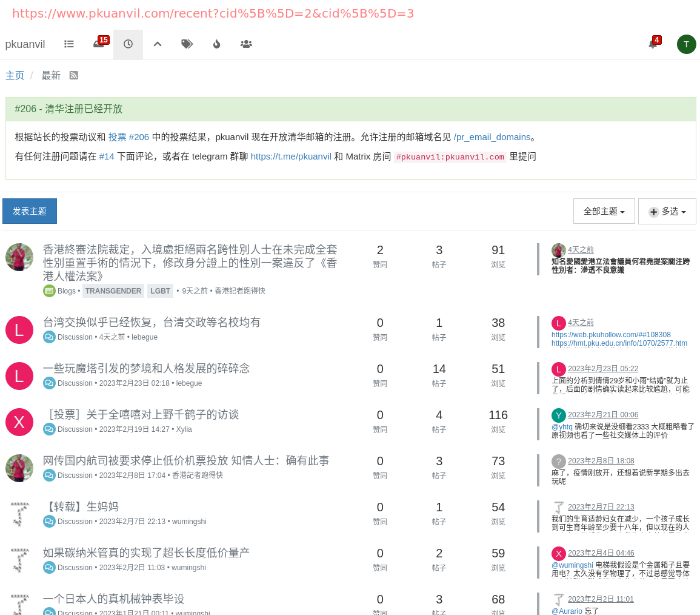Image resolution: width=700 pixels, height=615 pixels.
Task: Open the LGBT tag
Action: pyautogui.click(x=160, y=291)
